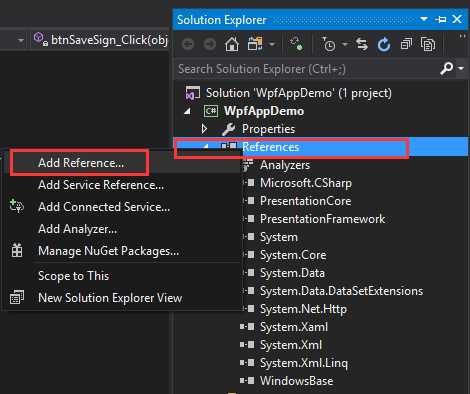Select New Solution Explorer View option

[x=110, y=298]
